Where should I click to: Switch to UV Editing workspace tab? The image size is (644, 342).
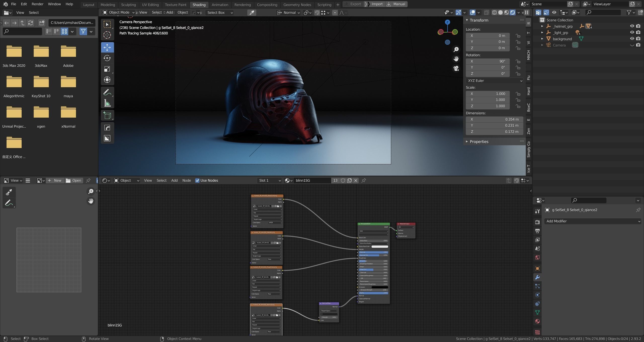coord(150,5)
